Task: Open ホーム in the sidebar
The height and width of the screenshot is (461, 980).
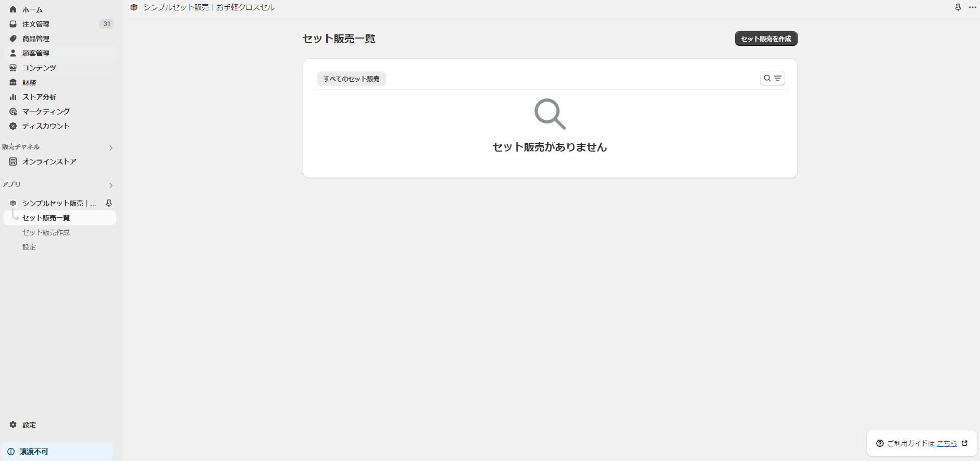Action: click(59, 9)
